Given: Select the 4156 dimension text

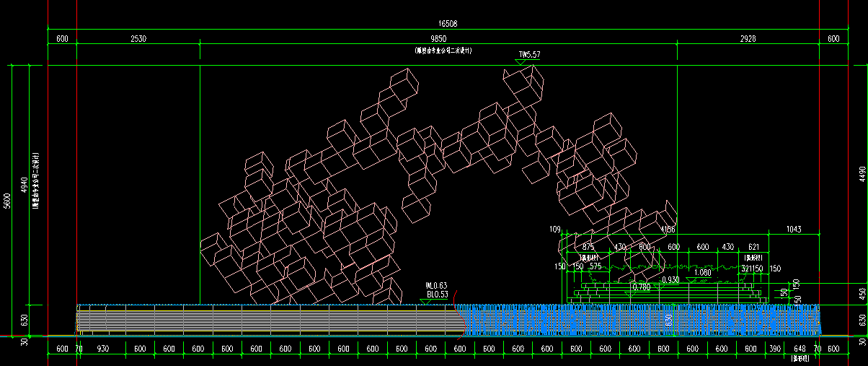Looking at the screenshot, I should 668,230.
